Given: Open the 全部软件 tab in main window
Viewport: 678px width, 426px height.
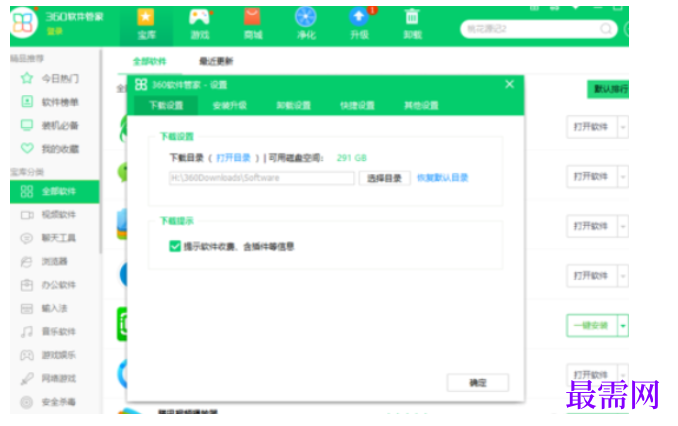Looking at the screenshot, I should coord(150,61).
